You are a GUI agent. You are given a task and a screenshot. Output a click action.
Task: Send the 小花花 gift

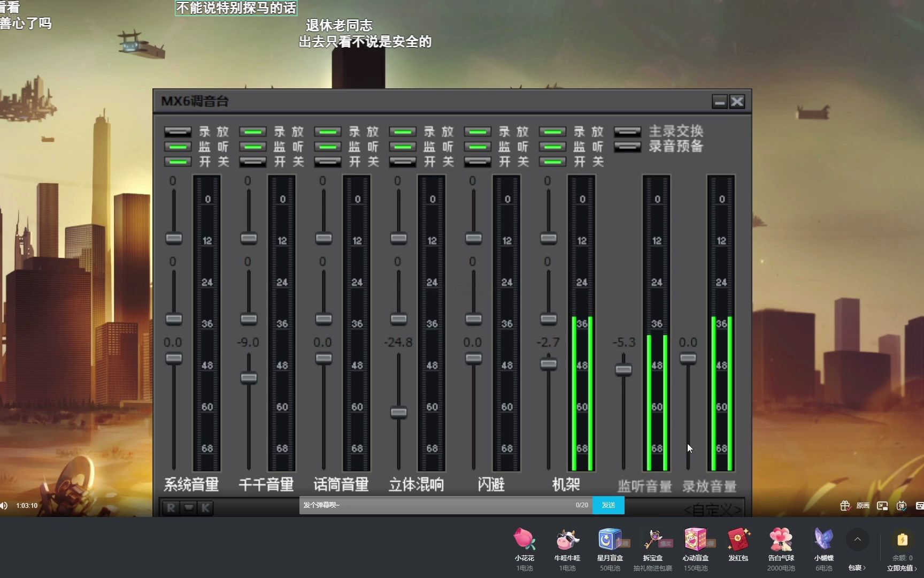[525, 539]
